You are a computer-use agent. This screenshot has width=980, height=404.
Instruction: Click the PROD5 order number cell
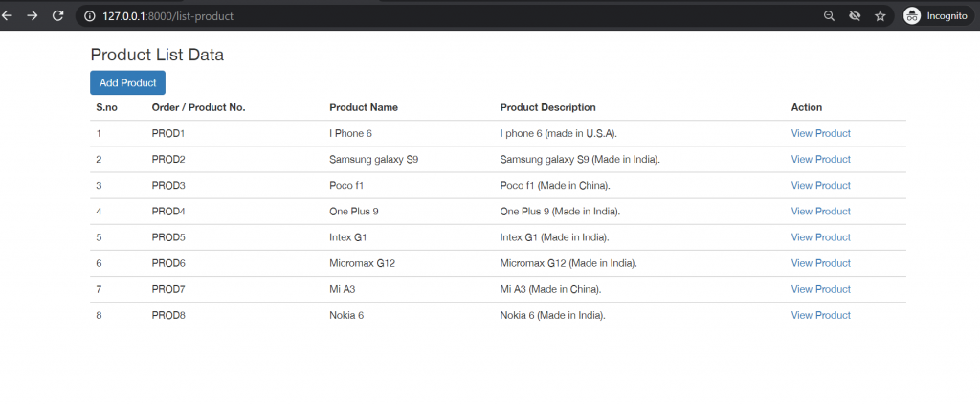[x=168, y=236]
